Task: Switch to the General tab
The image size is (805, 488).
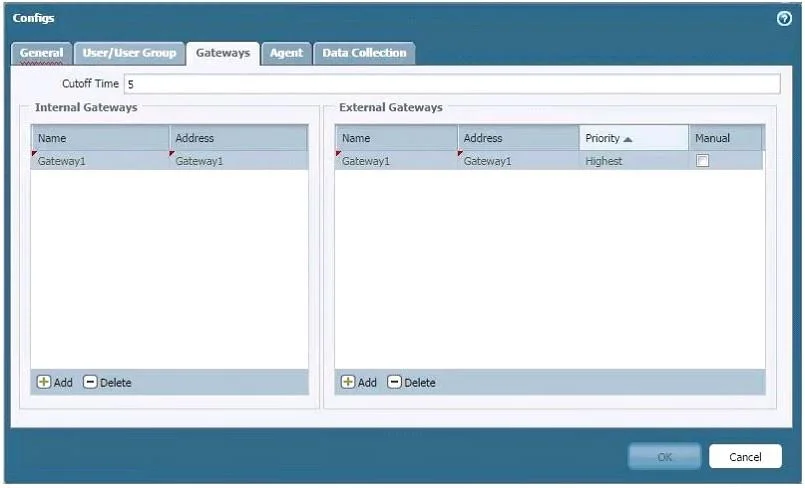Action: point(41,53)
